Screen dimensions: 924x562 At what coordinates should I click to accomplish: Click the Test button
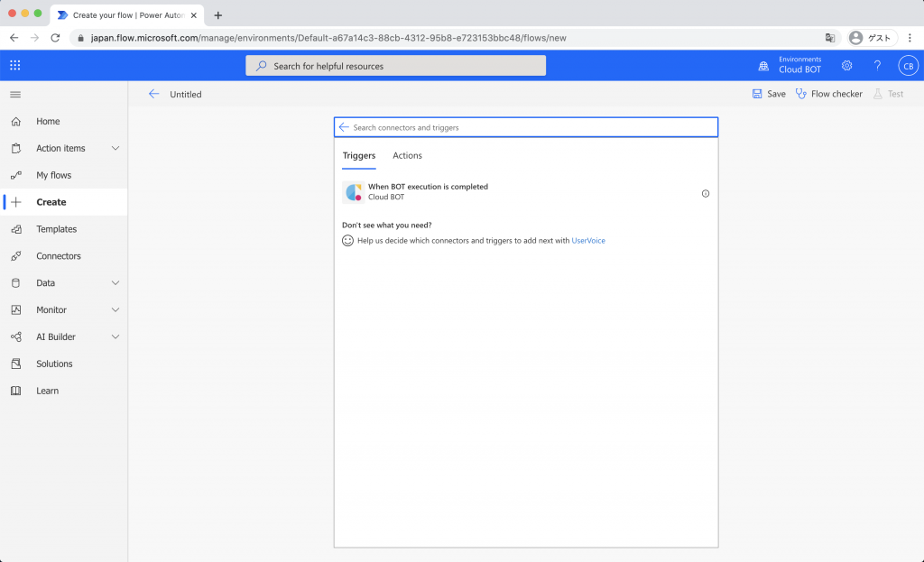coord(888,94)
